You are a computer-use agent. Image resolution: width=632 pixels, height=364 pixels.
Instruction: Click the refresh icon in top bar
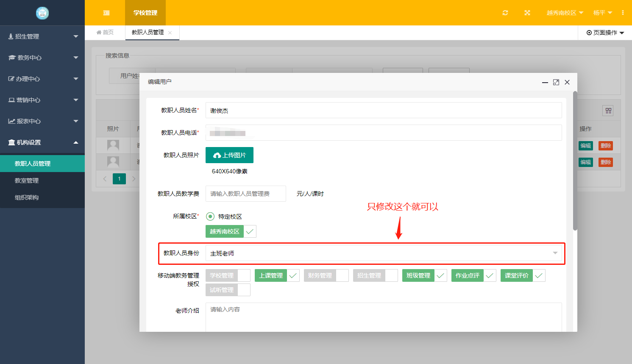(505, 13)
